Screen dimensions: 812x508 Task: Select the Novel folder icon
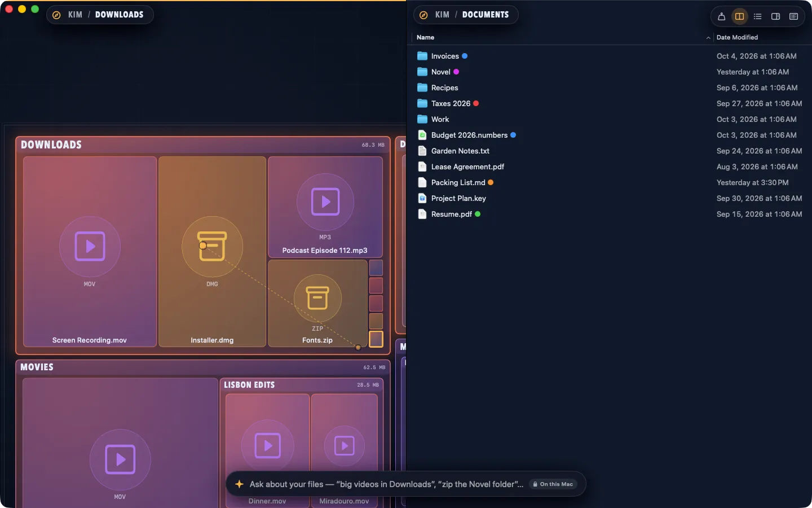(x=422, y=72)
